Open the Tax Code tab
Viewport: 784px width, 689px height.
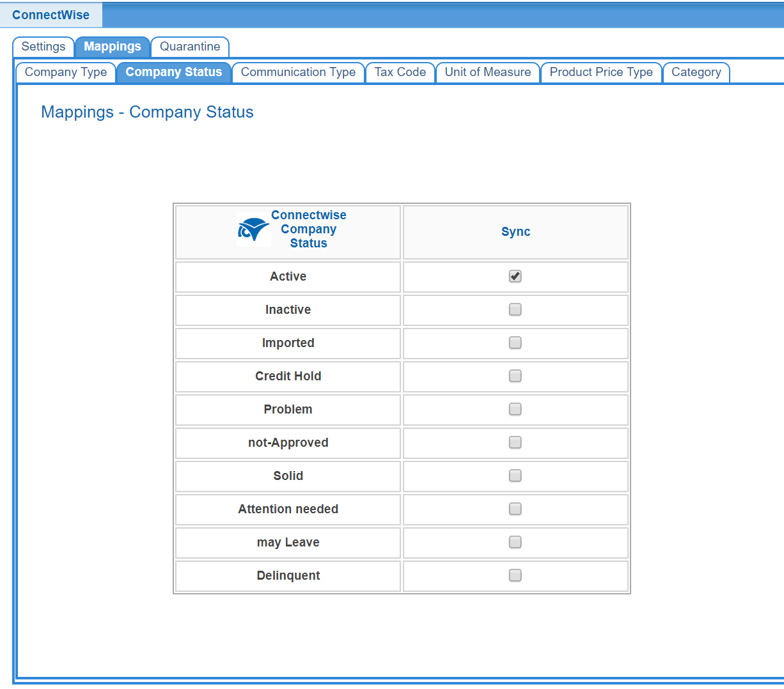(400, 72)
